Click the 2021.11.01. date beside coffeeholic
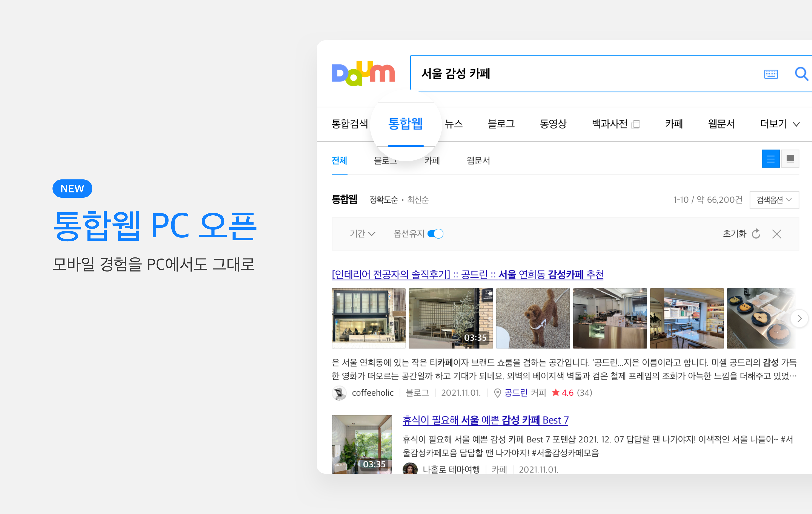Viewport: 812px width, 514px height. tap(461, 393)
